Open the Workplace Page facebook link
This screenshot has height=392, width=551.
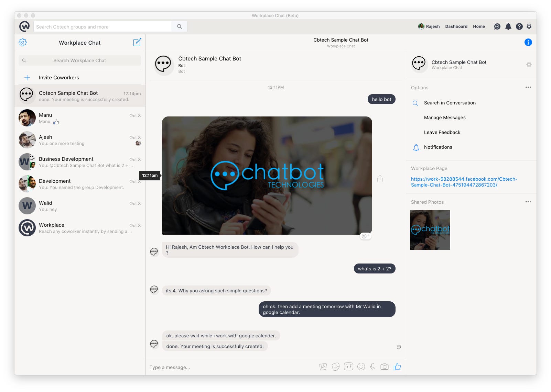click(x=464, y=182)
